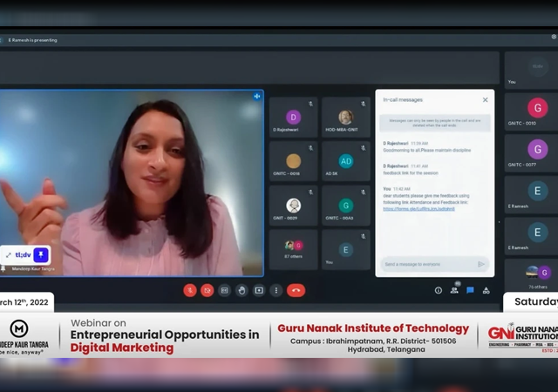Screen dimensions: 558x392
Task: Click Mandeep Kaur Tangra's main video tile
Action: 132,183
